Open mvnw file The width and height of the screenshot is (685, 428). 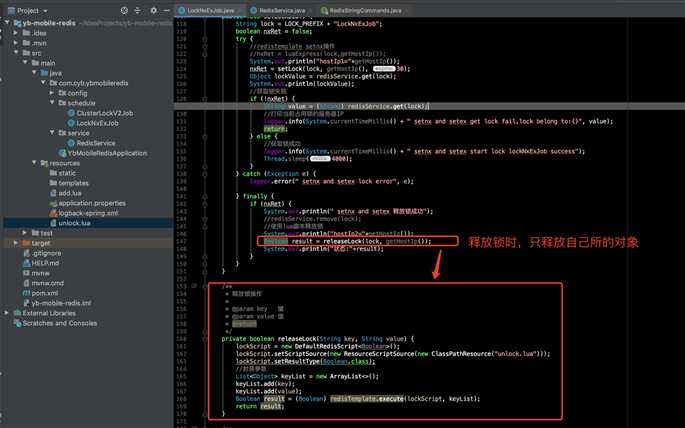coord(40,273)
